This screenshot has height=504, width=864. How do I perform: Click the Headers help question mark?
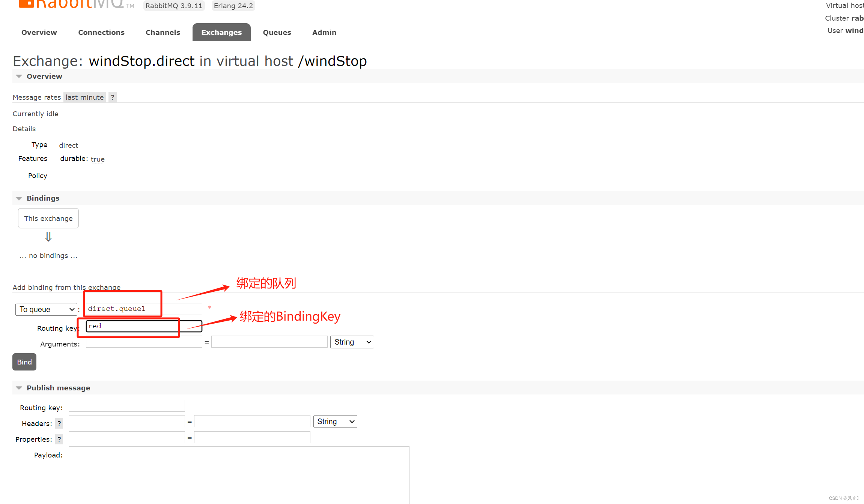(59, 424)
